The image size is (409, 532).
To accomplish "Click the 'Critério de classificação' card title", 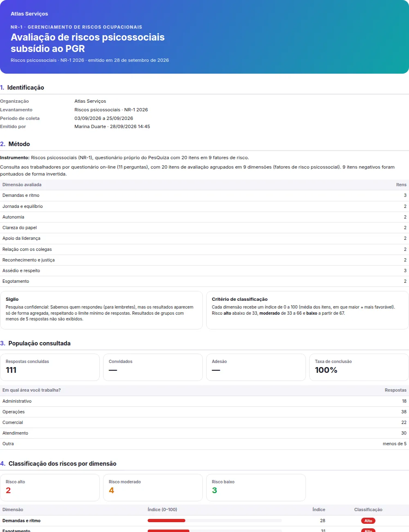I will pyautogui.click(x=240, y=299).
